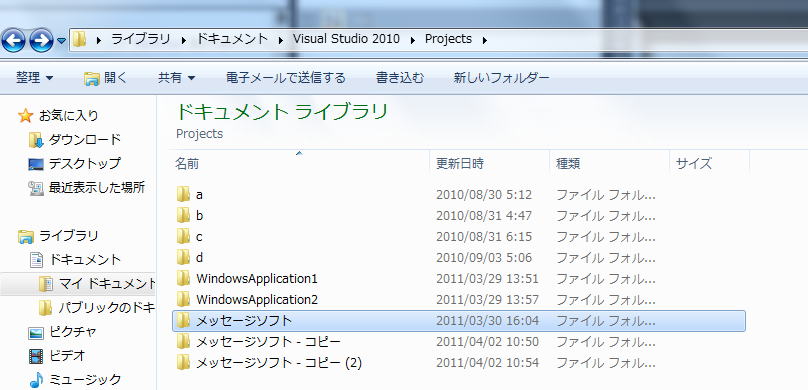Click ライブラリ in the address bar path
The height and width of the screenshot is (390, 808).
(x=141, y=39)
